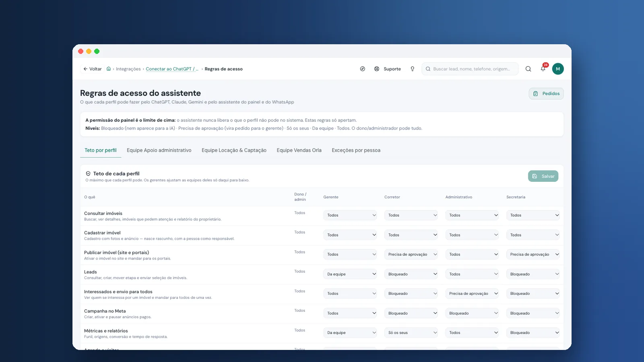
Task: Open Gerente dropdown for Leads row
Action: point(350,274)
